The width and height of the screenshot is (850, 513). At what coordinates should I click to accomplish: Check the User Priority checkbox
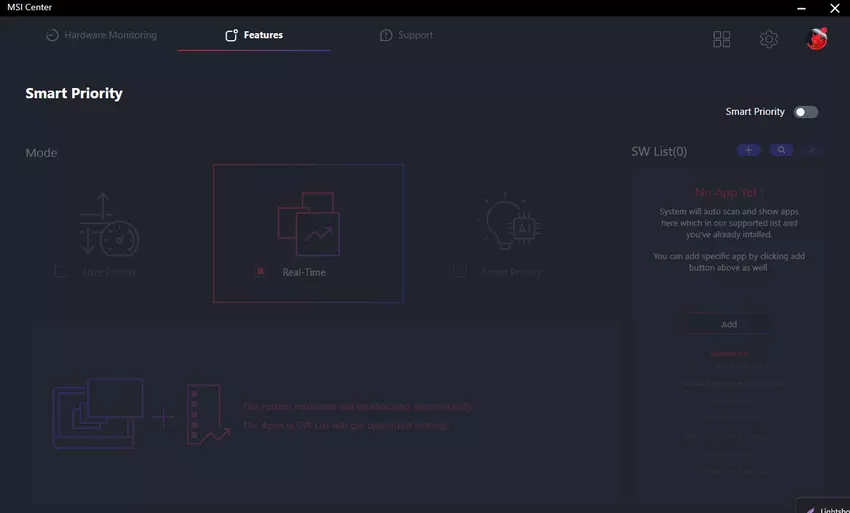click(x=61, y=272)
